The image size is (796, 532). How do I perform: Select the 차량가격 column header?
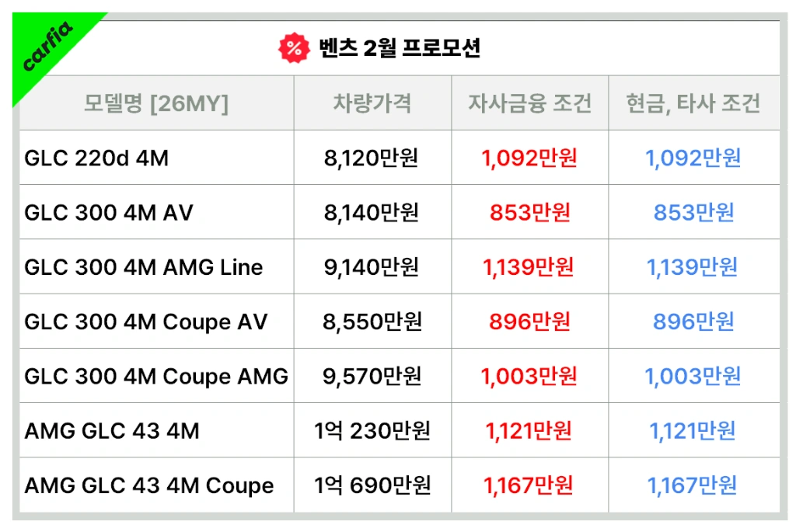[372, 103]
